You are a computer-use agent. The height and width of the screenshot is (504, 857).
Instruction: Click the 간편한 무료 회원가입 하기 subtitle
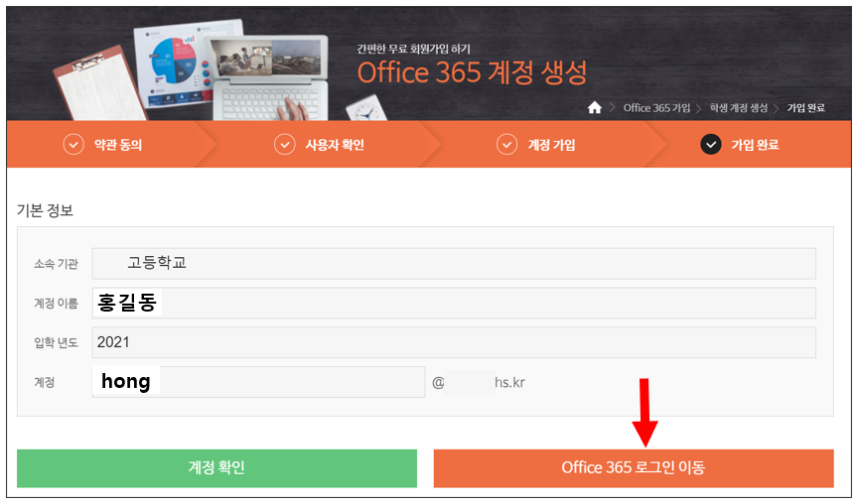pyautogui.click(x=413, y=49)
